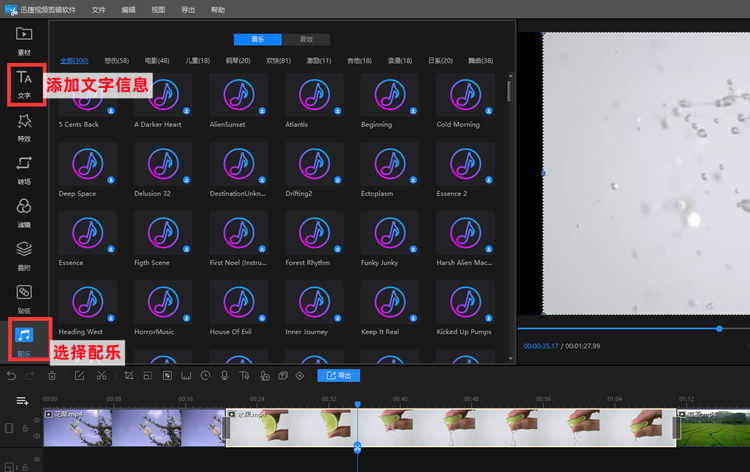Click the Inner Journey track name
Screen dimensions: 750x472
(x=307, y=332)
